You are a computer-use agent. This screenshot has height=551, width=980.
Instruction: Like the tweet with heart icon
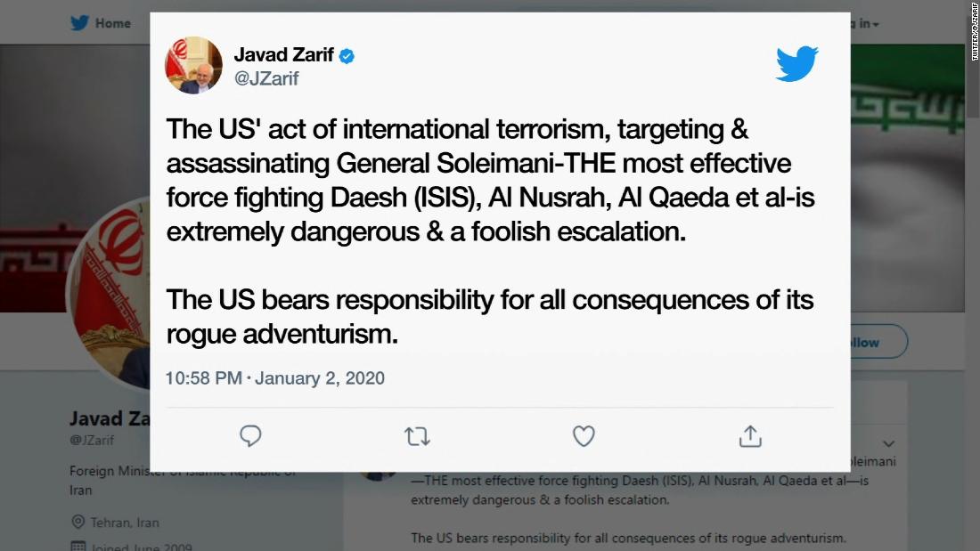point(584,436)
